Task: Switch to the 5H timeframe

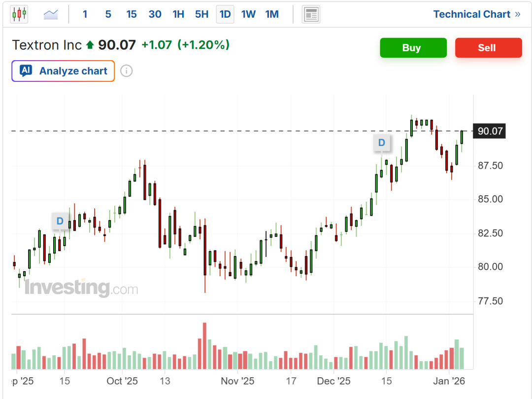Action: pos(201,14)
